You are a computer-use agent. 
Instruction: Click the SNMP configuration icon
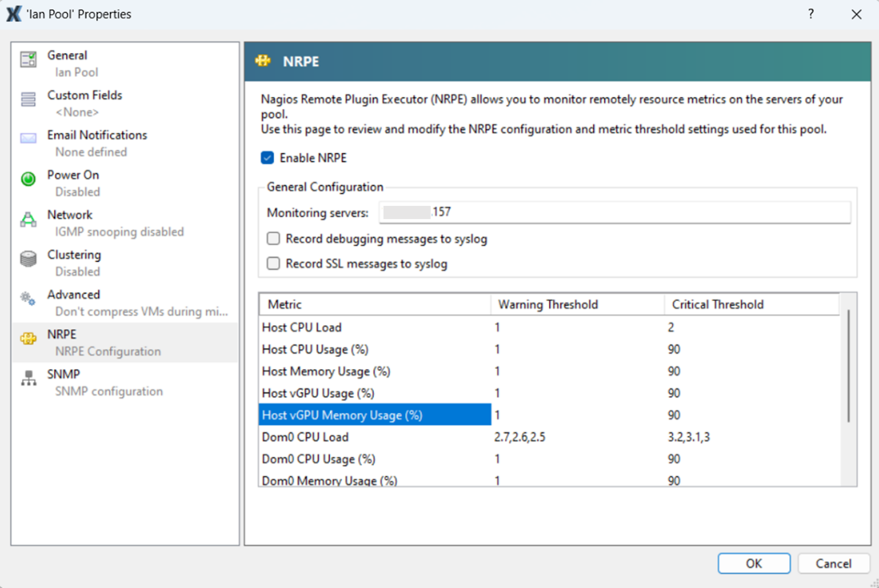click(x=27, y=378)
